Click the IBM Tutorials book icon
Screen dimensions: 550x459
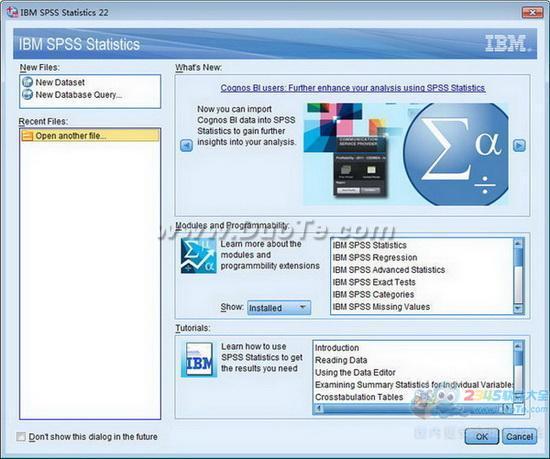pyautogui.click(x=199, y=360)
